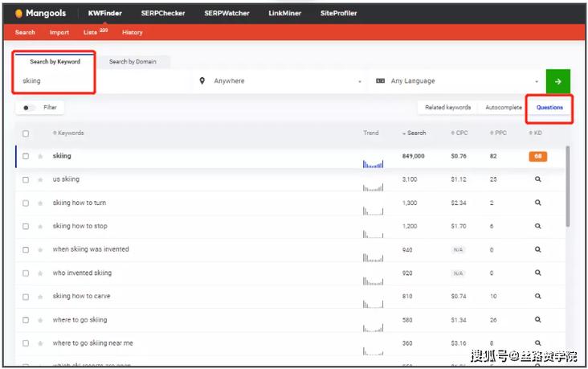Click the green search arrow button
The image size is (588, 369).
coord(558,81)
